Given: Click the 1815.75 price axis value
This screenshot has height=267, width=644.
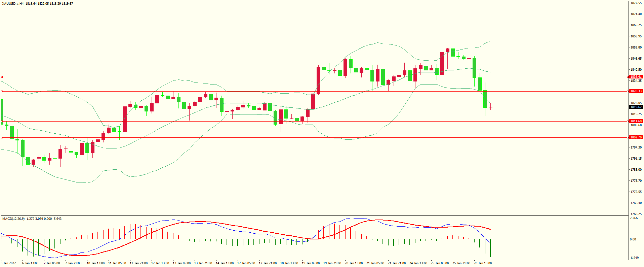Looking at the screenshot, I should pos(636,114).
